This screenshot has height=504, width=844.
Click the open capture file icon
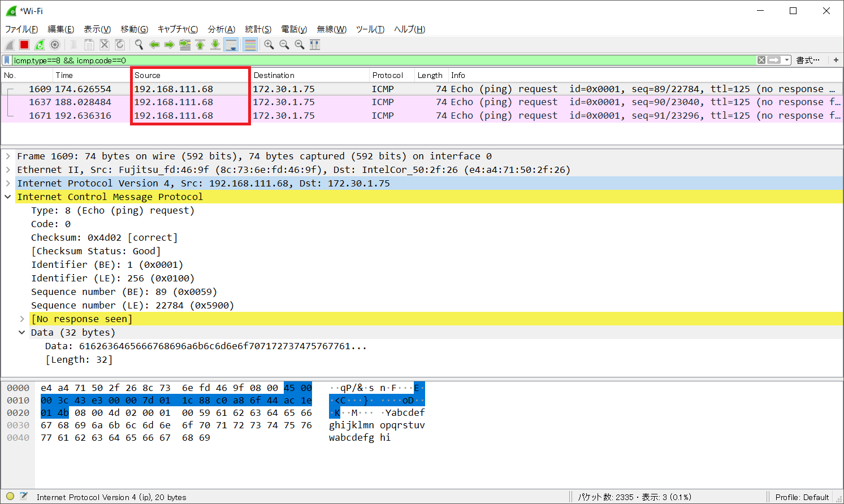pyautogui.click(x=73, y=45)
